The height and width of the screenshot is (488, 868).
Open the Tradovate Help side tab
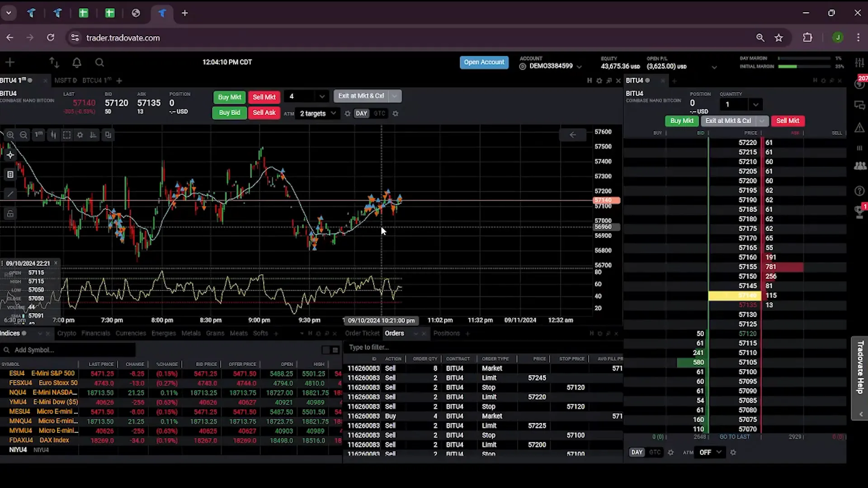click(x=860, y=379)
